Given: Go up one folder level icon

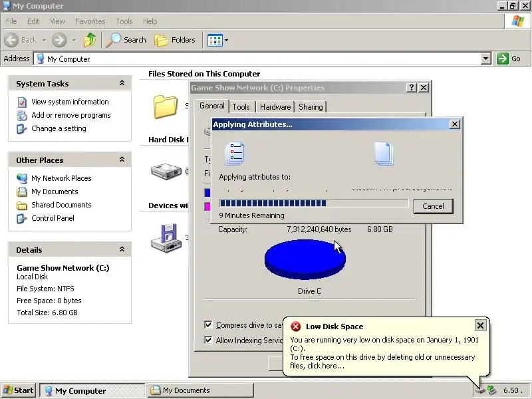Looking at the screenshot, I should coord(90,40).
